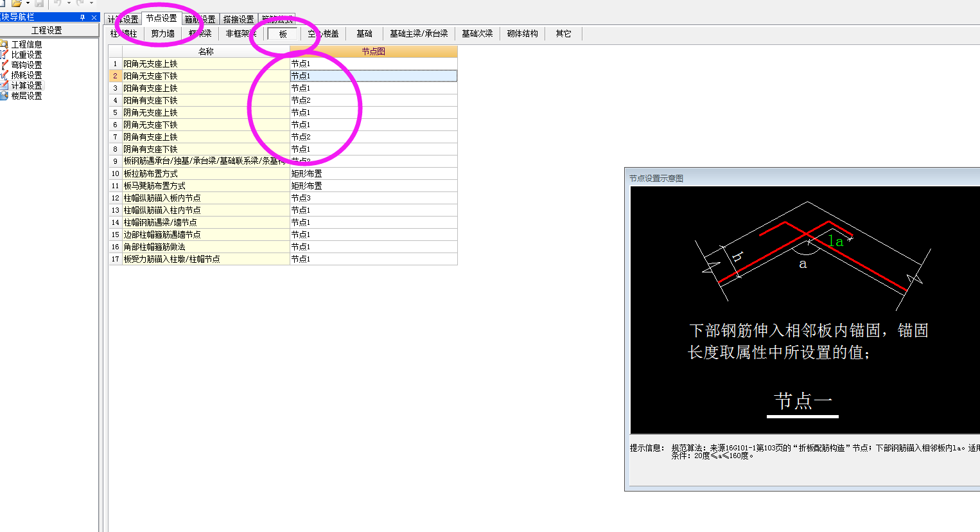The image size is (980, 532).
Task: Open 损耗设置 in the navigation list
Action: click(26, 75)
